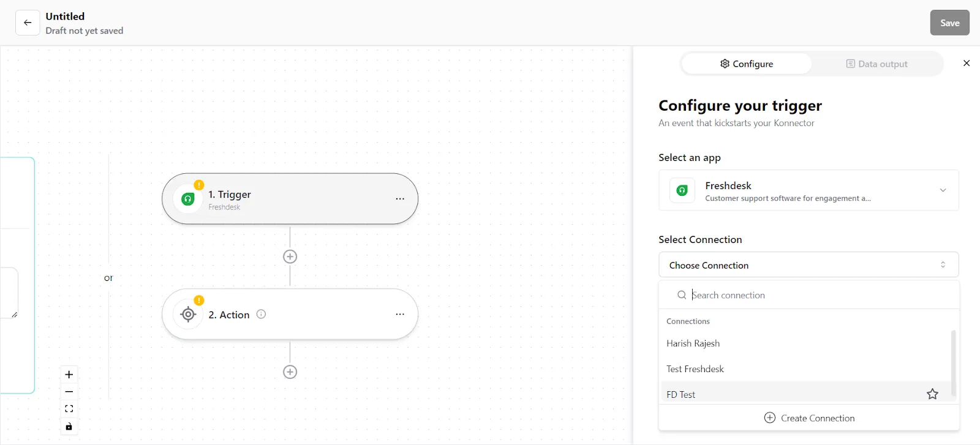Click Create Connection
The image size is (980, 445).
coord(809,418)
